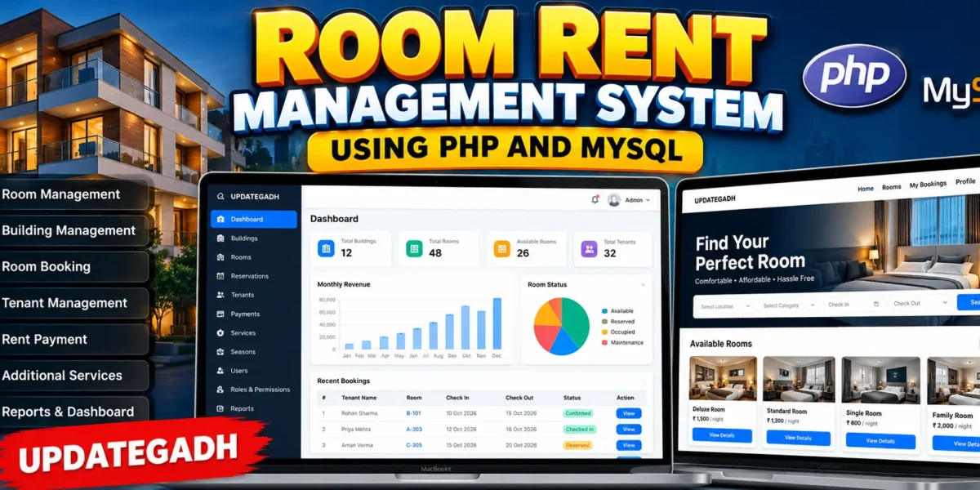Click the 10 Oct 2026 check-in date
This screenshot has width=980, height=490.
(x=461, y=413)
